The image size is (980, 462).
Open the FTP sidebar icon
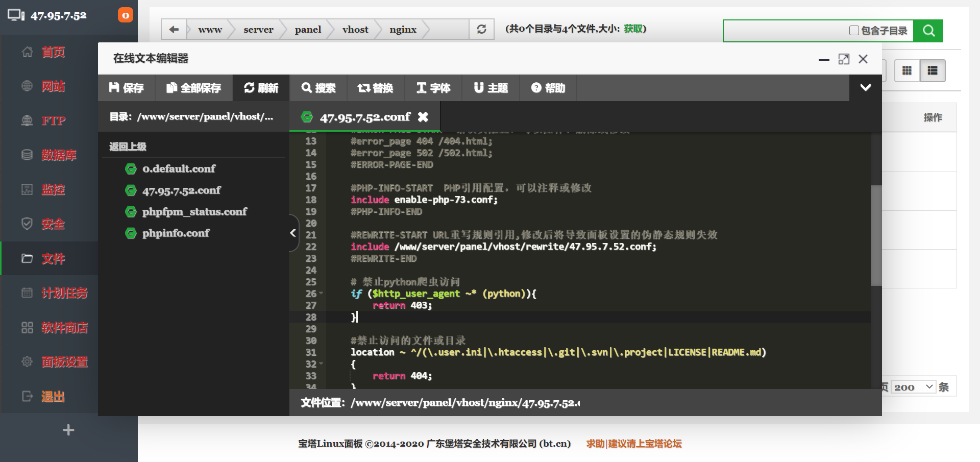(x=27, y=120)
